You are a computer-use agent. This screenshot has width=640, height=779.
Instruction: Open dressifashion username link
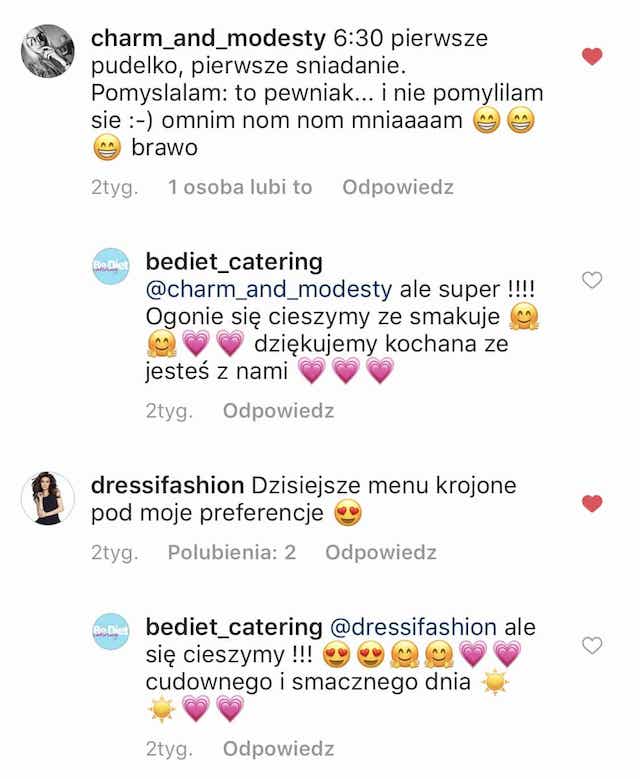pos(167,485)
